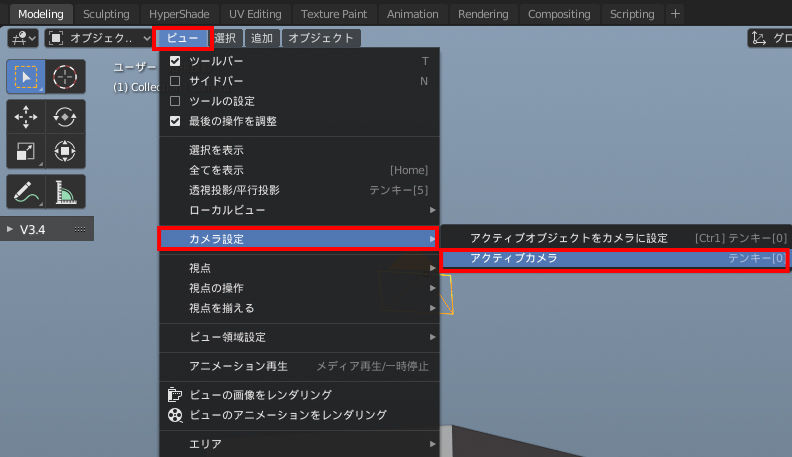Switch to the Texture Paint tab
This screenshot has height=457, width=792.
click(x=334, y=14)
